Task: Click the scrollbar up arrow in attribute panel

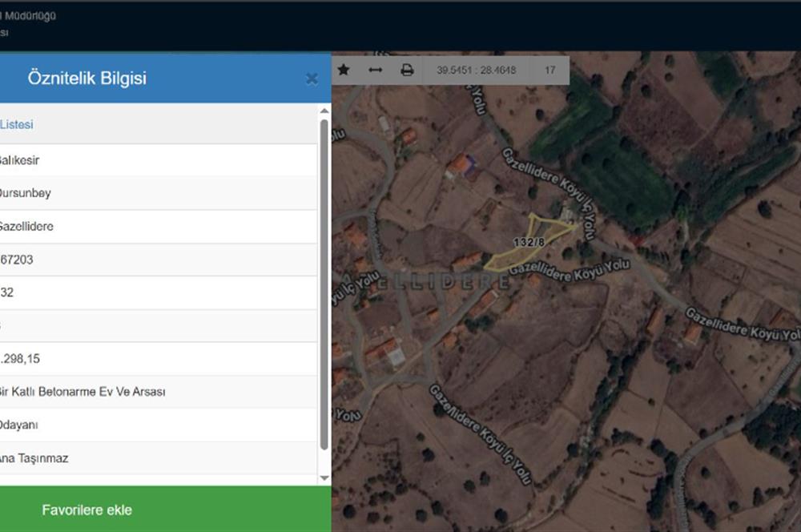Action: [324, 112]
